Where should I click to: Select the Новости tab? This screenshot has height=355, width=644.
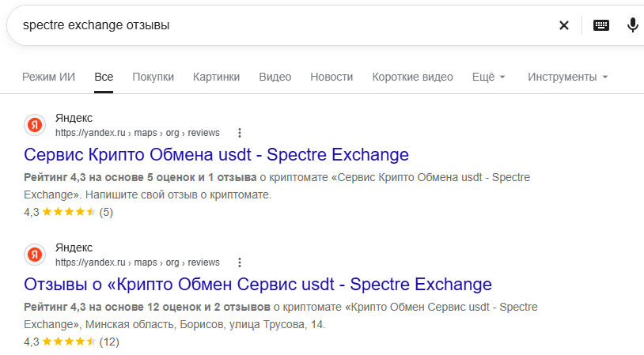(x=331, y=77)
